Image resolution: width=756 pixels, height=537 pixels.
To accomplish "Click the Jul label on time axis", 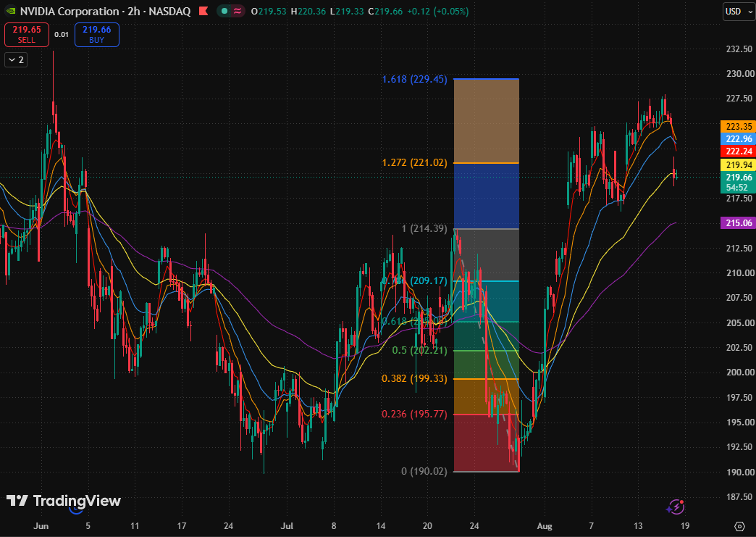I will [x=287, y=526].
